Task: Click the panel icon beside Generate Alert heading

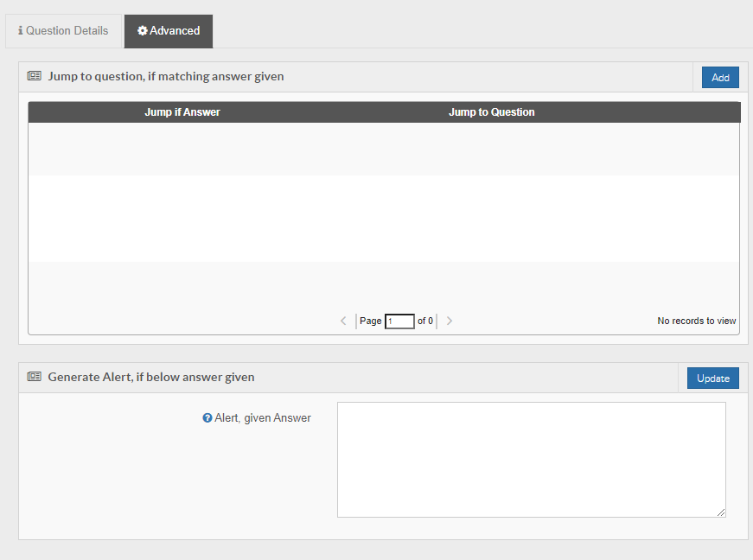Action: (34, 376)
